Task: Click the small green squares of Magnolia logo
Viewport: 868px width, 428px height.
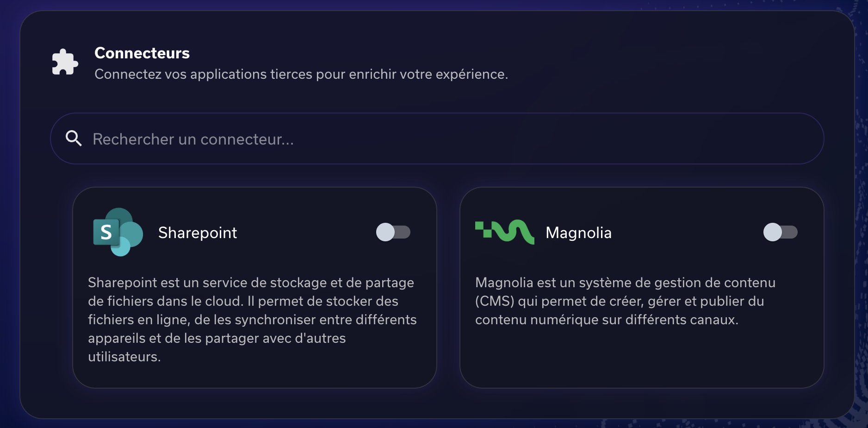Action: (484, 230)
